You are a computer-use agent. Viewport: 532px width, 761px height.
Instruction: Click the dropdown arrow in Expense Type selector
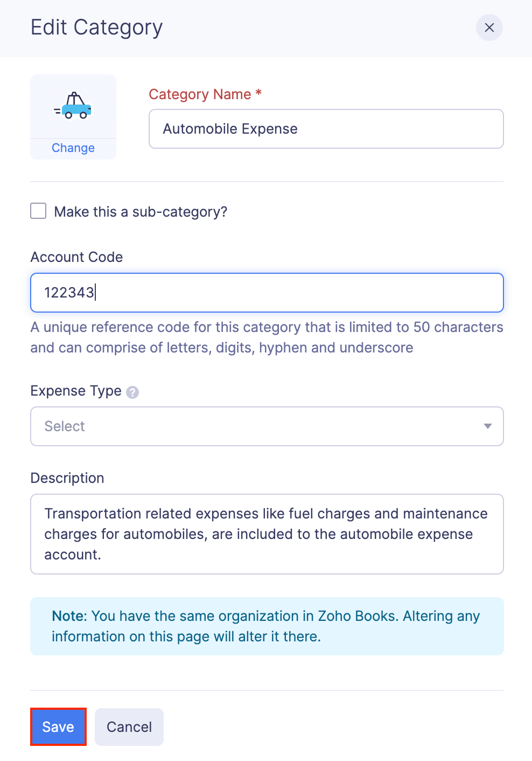487,426
